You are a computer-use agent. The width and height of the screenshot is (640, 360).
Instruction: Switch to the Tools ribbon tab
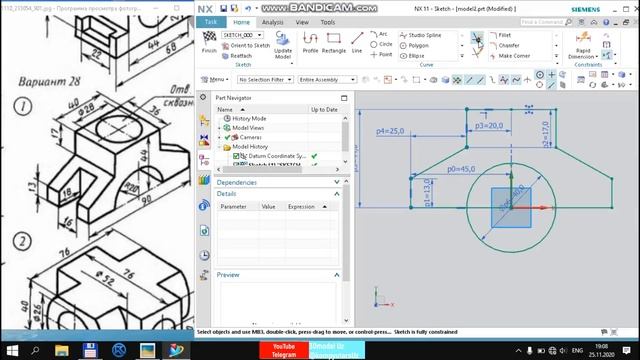pos(327,22)
